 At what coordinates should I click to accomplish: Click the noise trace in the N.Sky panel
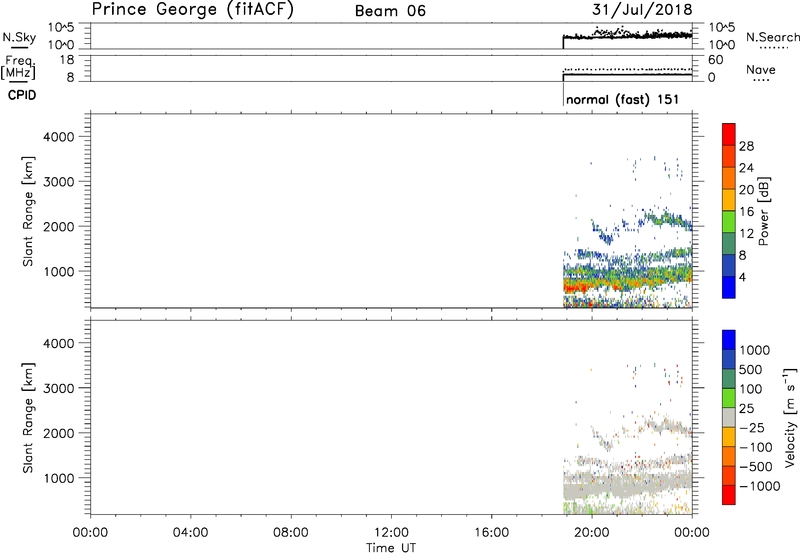[628, 36]
